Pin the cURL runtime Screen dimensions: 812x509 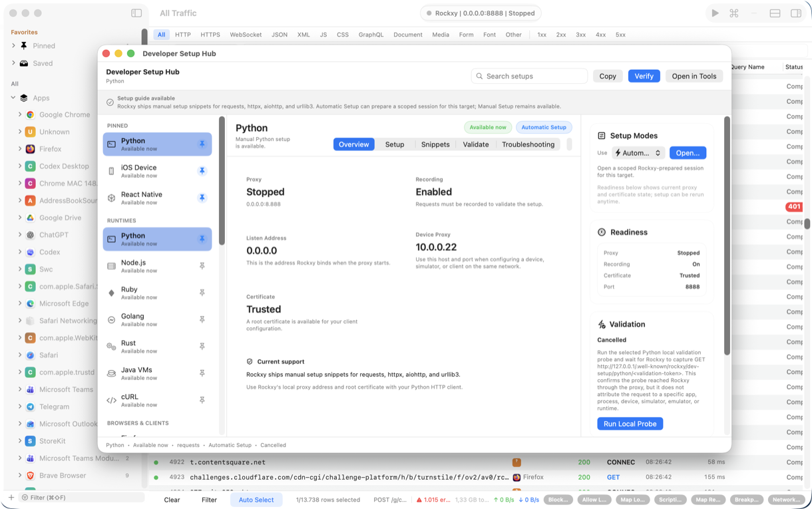(x=202, y=400)
